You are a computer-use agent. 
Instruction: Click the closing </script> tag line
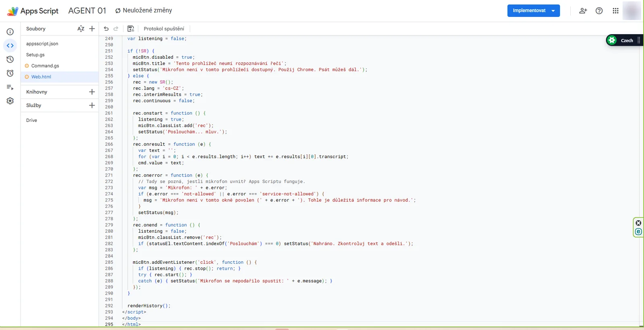tap(134, 312)
